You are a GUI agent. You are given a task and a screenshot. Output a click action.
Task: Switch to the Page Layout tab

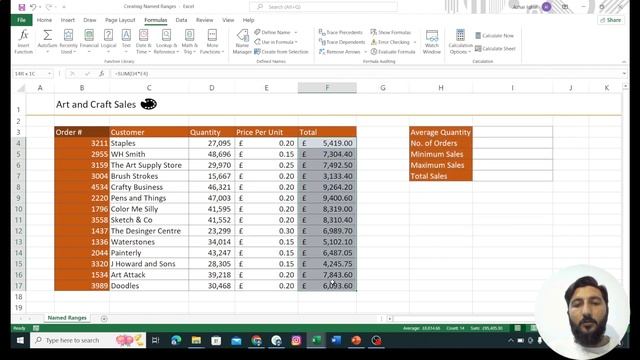pyautogui.click(x=120, y=20)
